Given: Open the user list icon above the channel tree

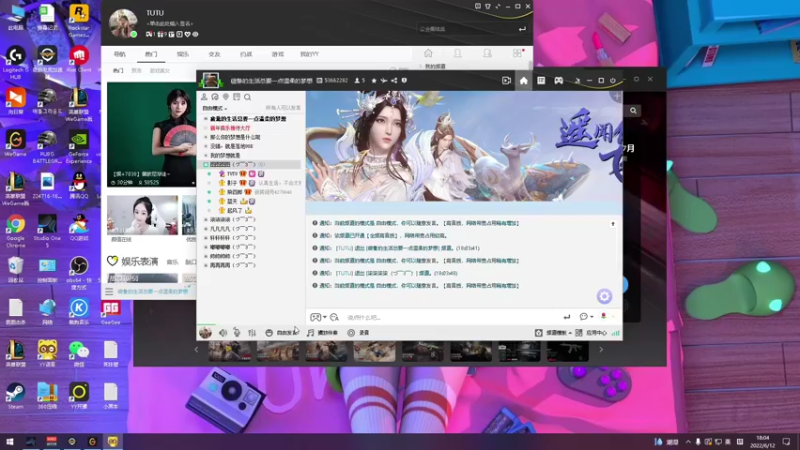Looking at the screenshot, I should (204, 97).
